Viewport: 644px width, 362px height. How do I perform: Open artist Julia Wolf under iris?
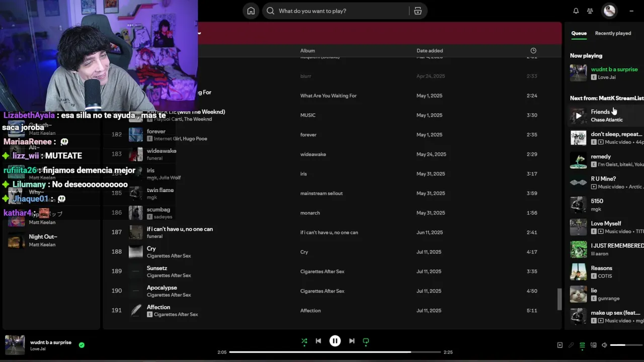coord(170,177)
